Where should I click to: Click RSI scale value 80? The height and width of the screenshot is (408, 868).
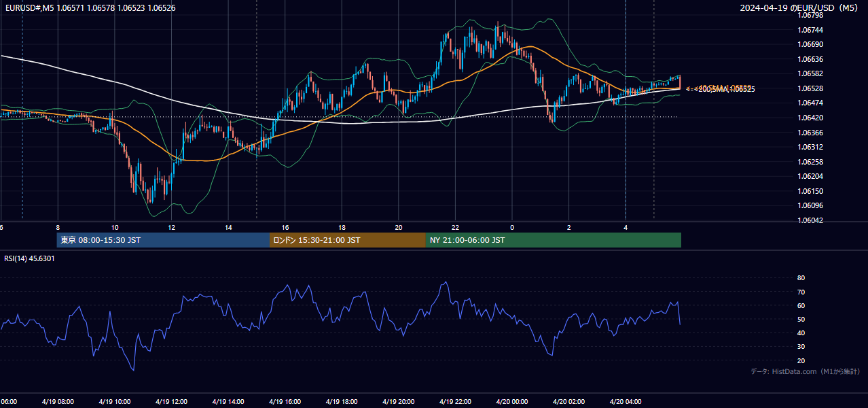pos(801,278)
